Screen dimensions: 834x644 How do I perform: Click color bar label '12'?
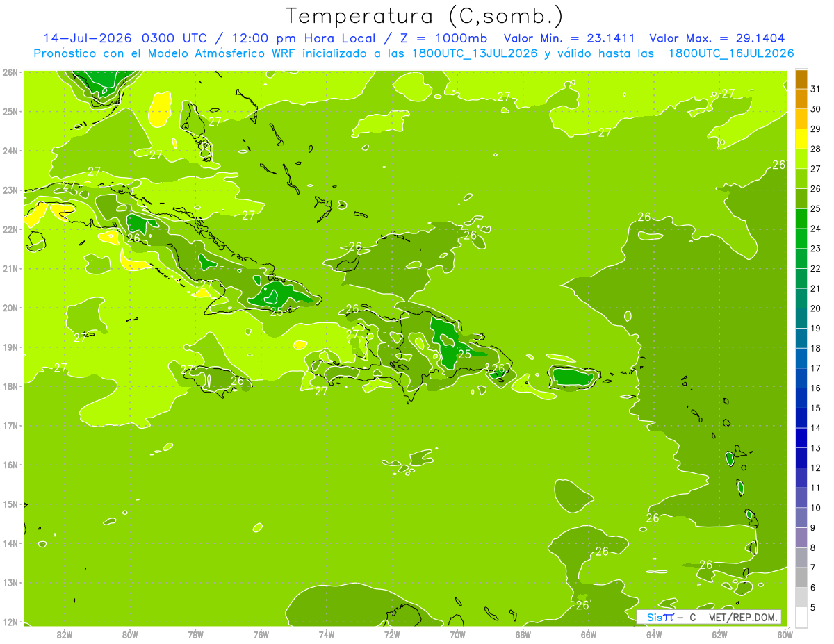tap(815, 468)
